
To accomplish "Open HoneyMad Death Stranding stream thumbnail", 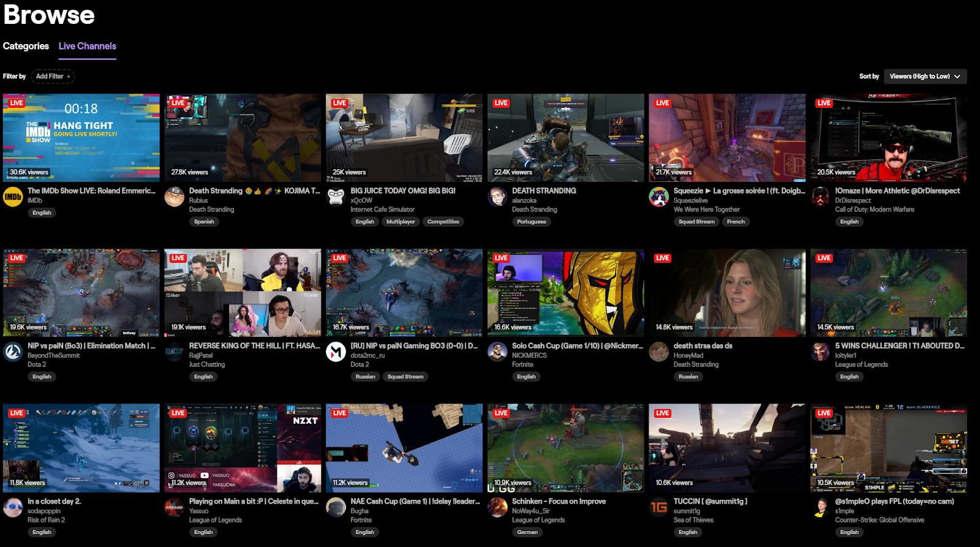I will (x=728, y=293).
